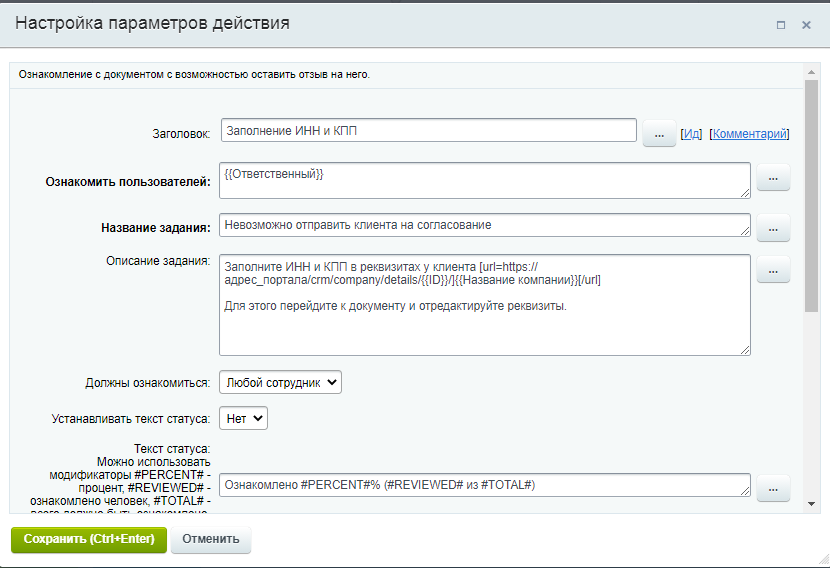Focus the Описание задания text area

(485, 305)
